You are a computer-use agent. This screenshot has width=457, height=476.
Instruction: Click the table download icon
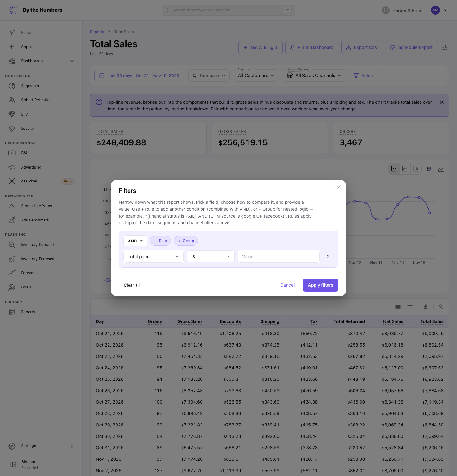[426, 307]
